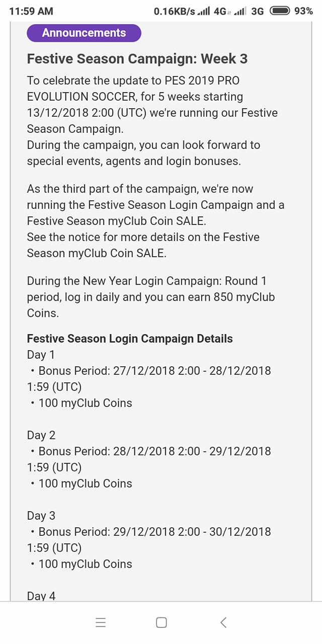Tap the Festive Season Login Campaign Details heading
The width and height of the screenshot is (322, 644).
[x=130, y=339]
